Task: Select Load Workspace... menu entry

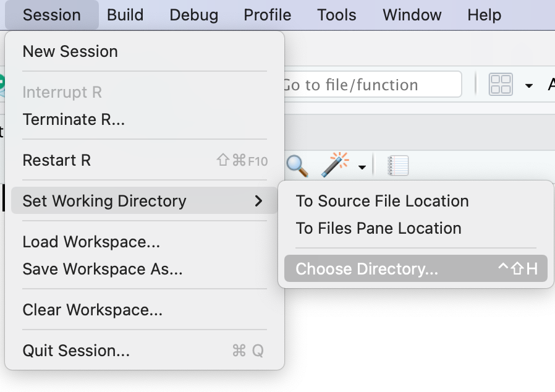Action: coord(91,242)
